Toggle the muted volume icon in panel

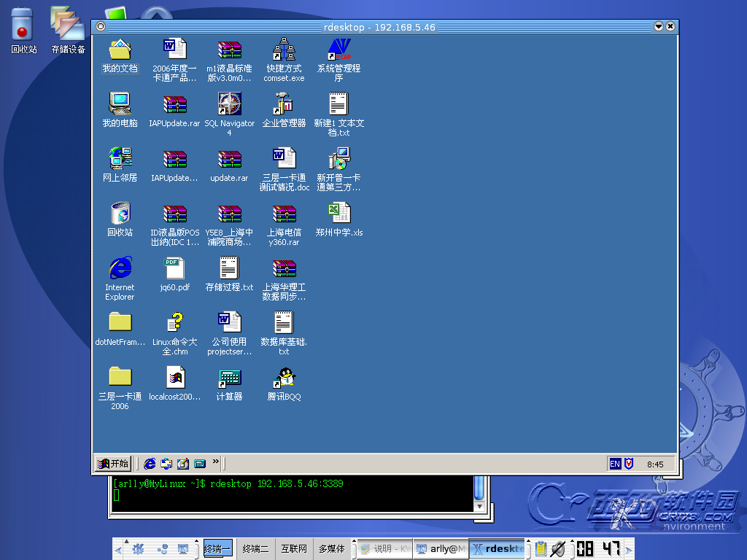coord(558,549)
